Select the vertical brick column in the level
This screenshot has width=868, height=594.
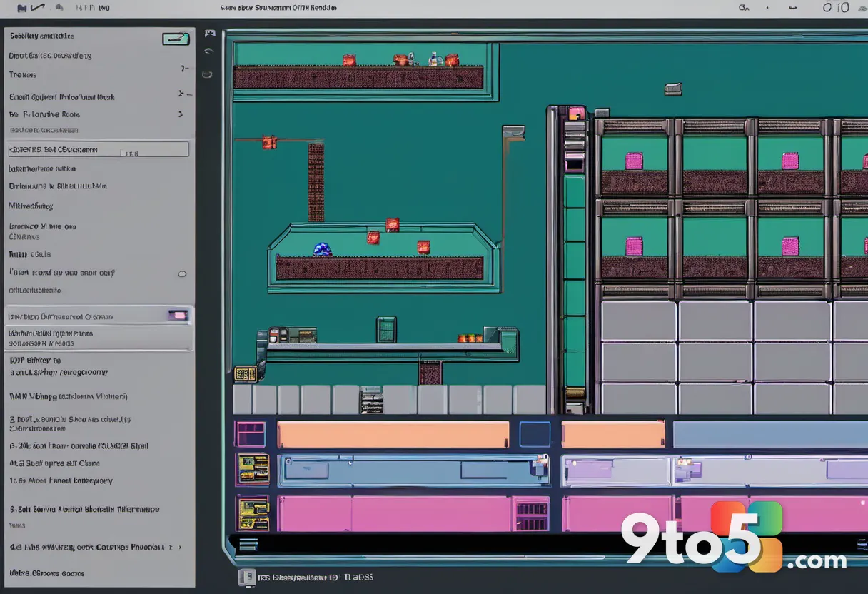(x=316, y=182)
